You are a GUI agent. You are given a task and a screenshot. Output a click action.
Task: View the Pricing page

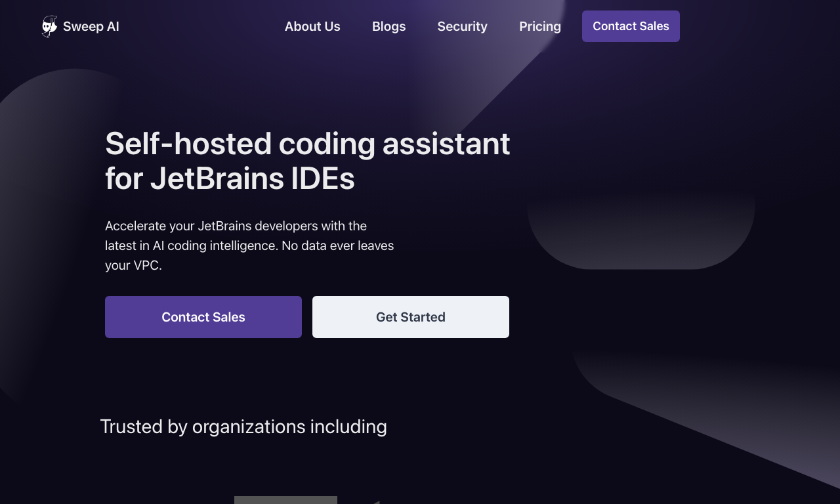[x=540, y=26]
